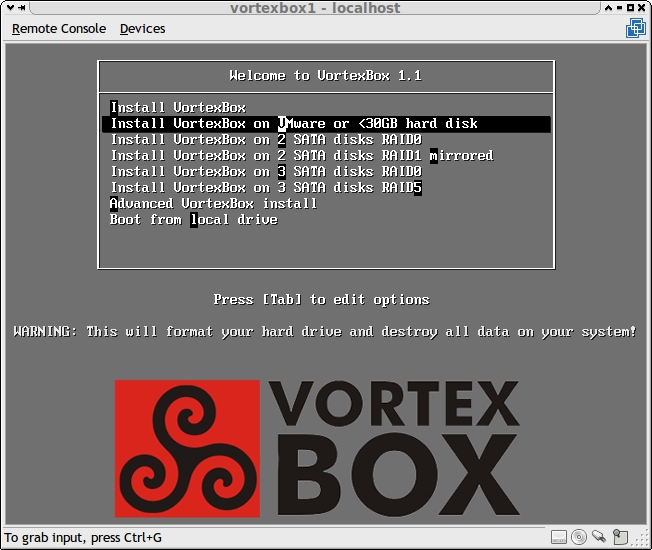
Task: Click the WARNING format hard drive message
Action: 325,332
